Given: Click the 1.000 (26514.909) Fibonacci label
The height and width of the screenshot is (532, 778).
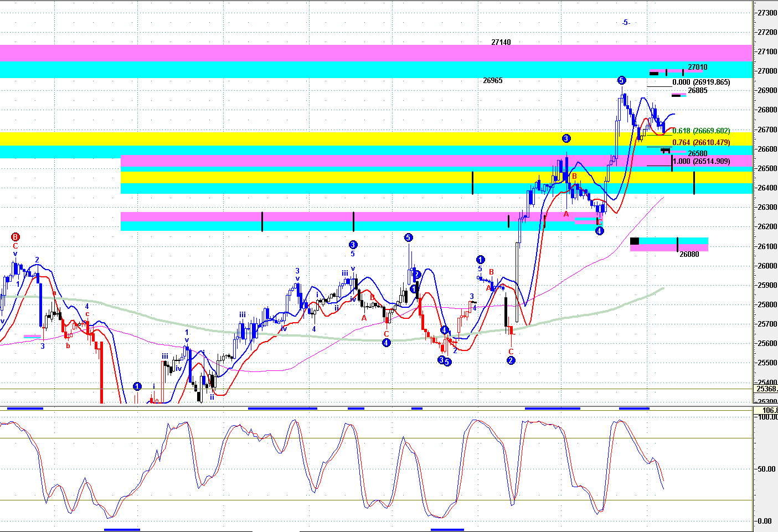Looking at the screenshot, I should (x=701, y=162).
